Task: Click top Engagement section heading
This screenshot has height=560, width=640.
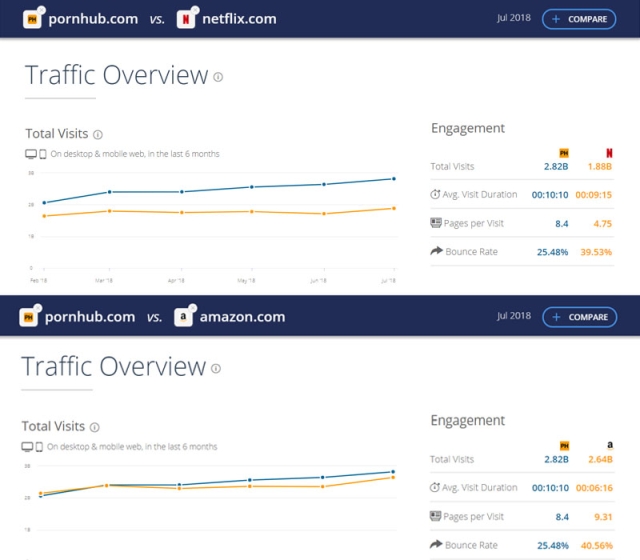Action: [x=468, y=128]
